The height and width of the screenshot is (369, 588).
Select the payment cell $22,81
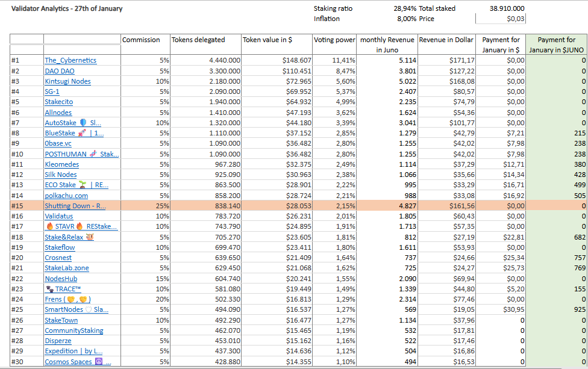[501, 237]
